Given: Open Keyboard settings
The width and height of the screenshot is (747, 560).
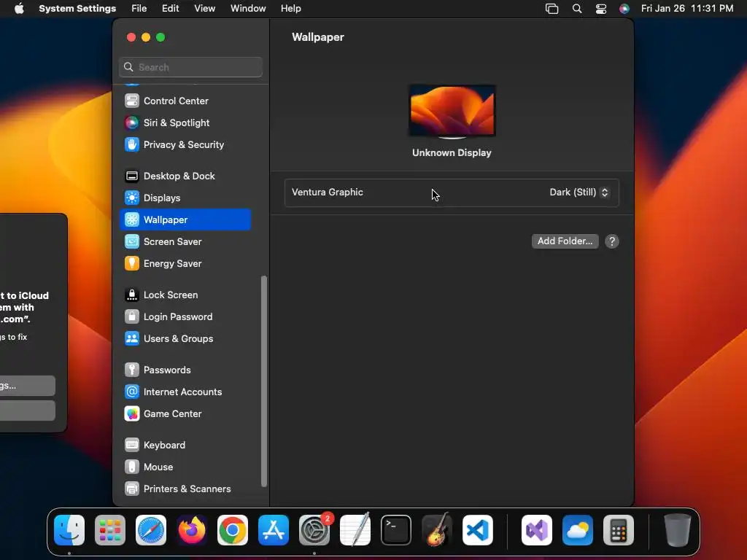Looking at the screenshot, I should (x=185, y=446).
